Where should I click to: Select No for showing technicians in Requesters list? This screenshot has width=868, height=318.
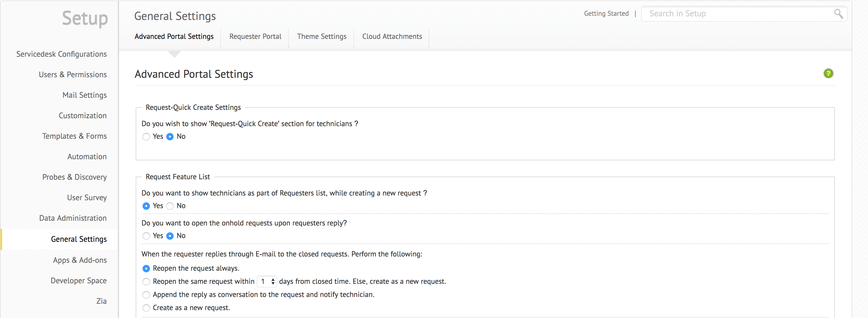[x=170, y=206]
